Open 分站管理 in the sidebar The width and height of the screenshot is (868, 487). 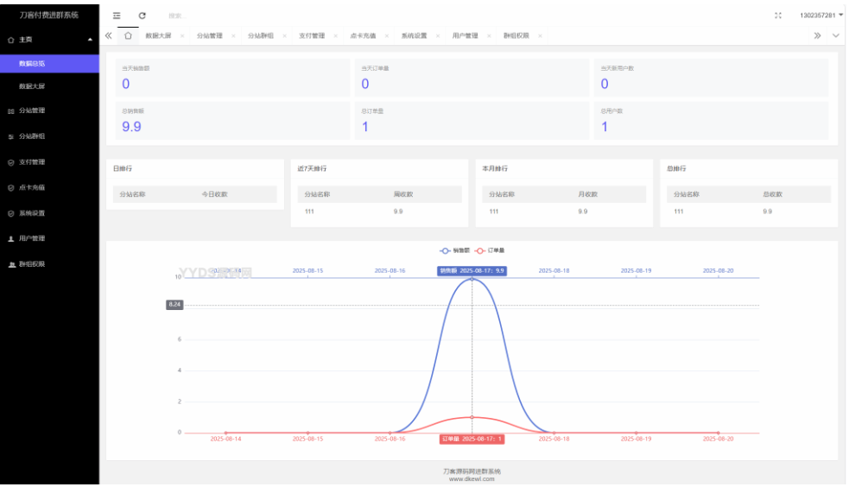32,111
